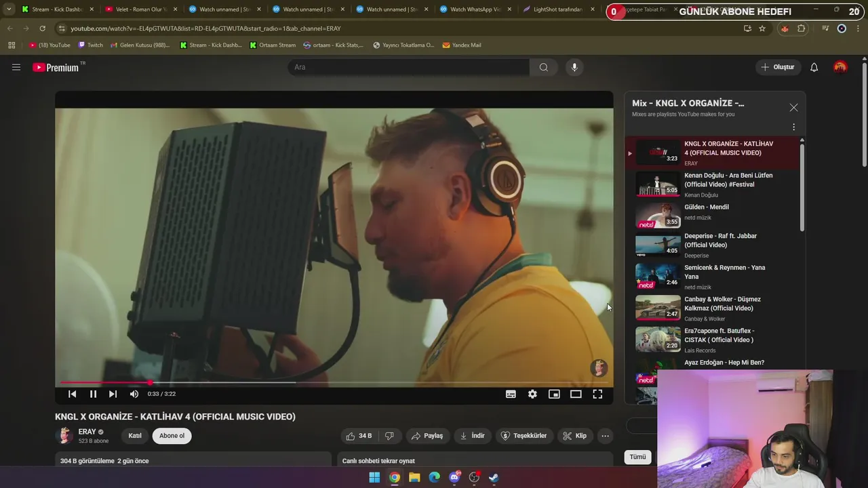This screenshot has height=488, width=868.
Task: Skip to the next video
Action: [113, 394]
